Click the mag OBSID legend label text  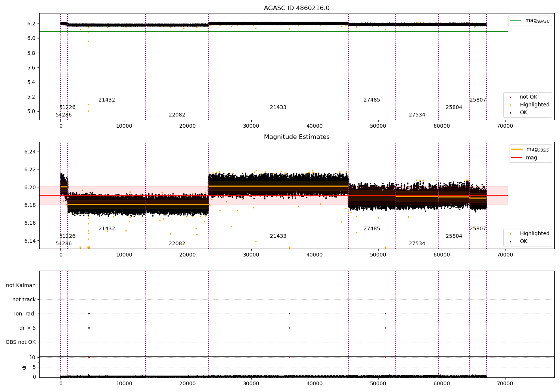click(538, 150)
